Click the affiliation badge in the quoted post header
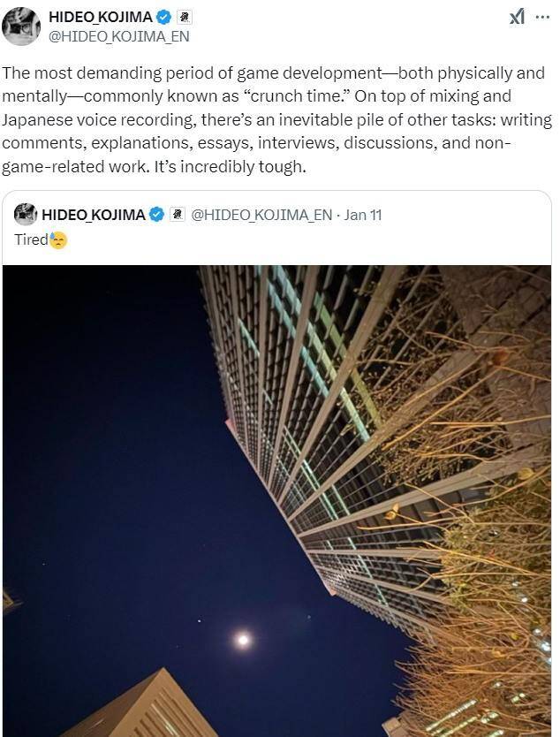Screen dimensions: 560x737 pos(177,215)
